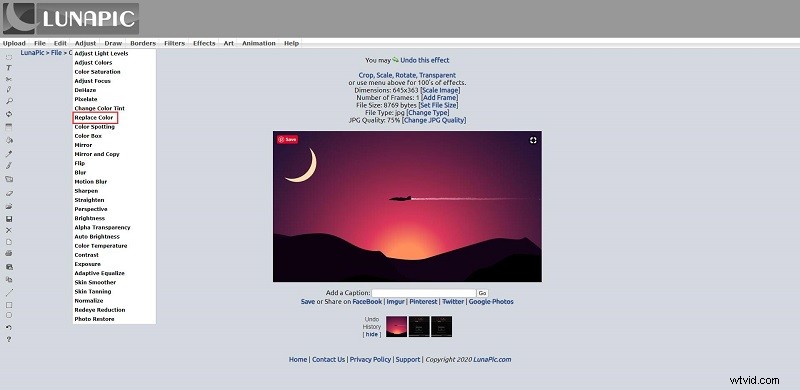Pick the pencil drawing tool

point(9,90)
